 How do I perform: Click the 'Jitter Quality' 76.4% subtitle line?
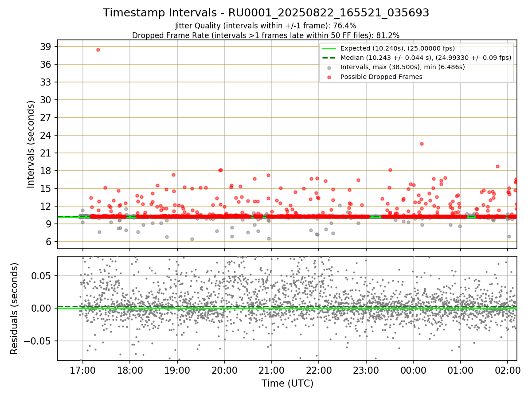(x=266, y=26)
